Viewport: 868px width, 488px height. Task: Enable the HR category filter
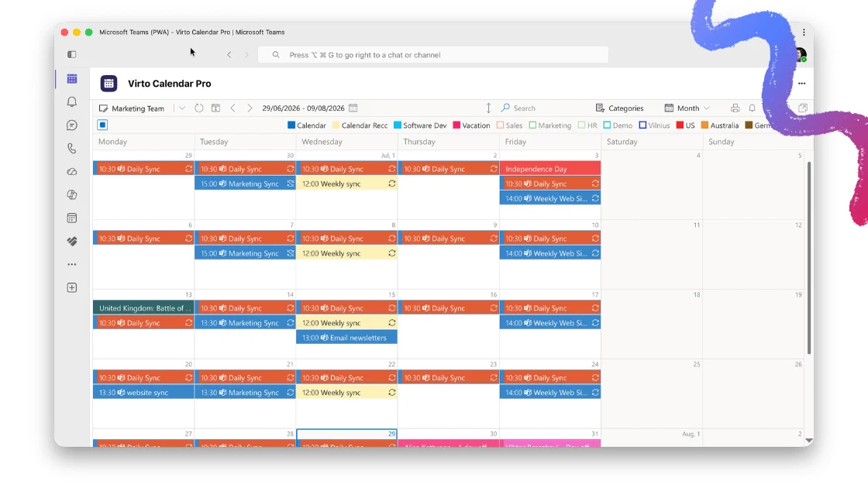pyautogui.click(x=587, y=125)
